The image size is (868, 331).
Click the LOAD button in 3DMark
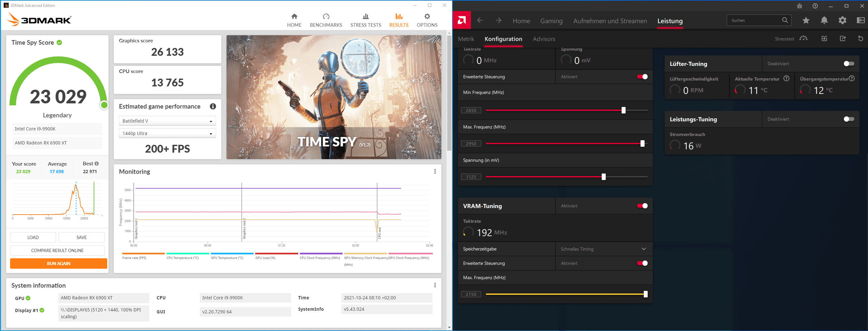coord(33,237)
